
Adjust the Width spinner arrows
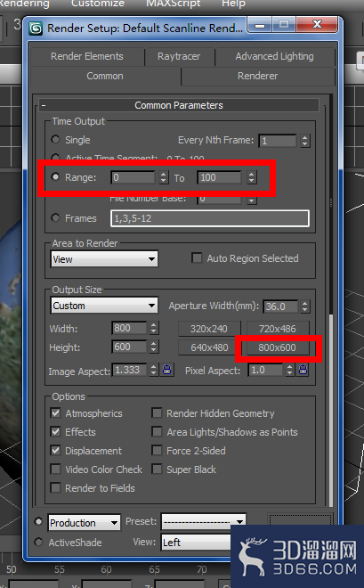[x=154, y=328]
